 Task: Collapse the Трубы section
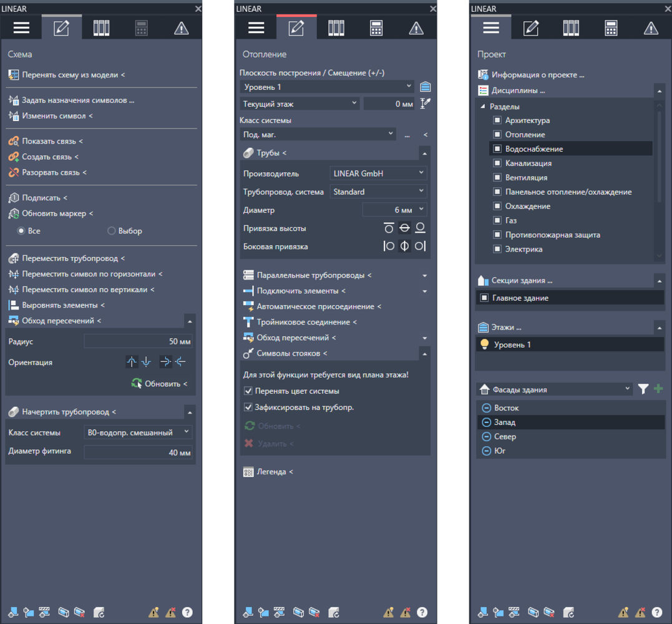pos(424,154)
